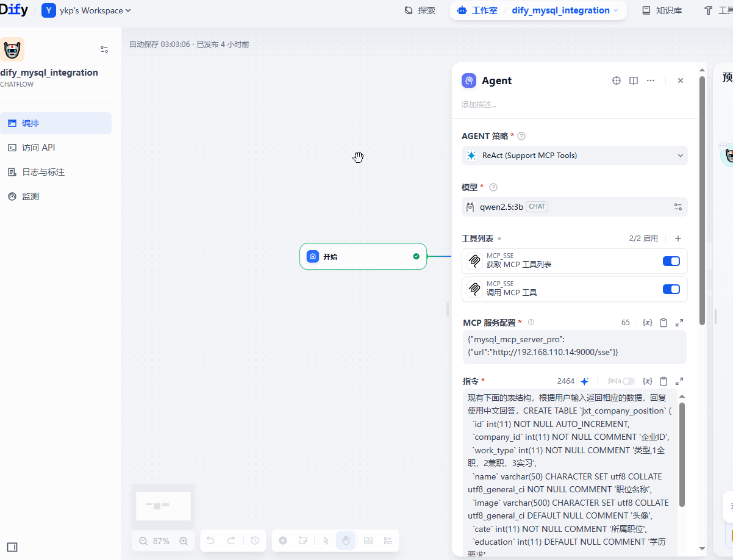
Task: Disable 调用 MCP 工具 tool
Action: [671, 289]
